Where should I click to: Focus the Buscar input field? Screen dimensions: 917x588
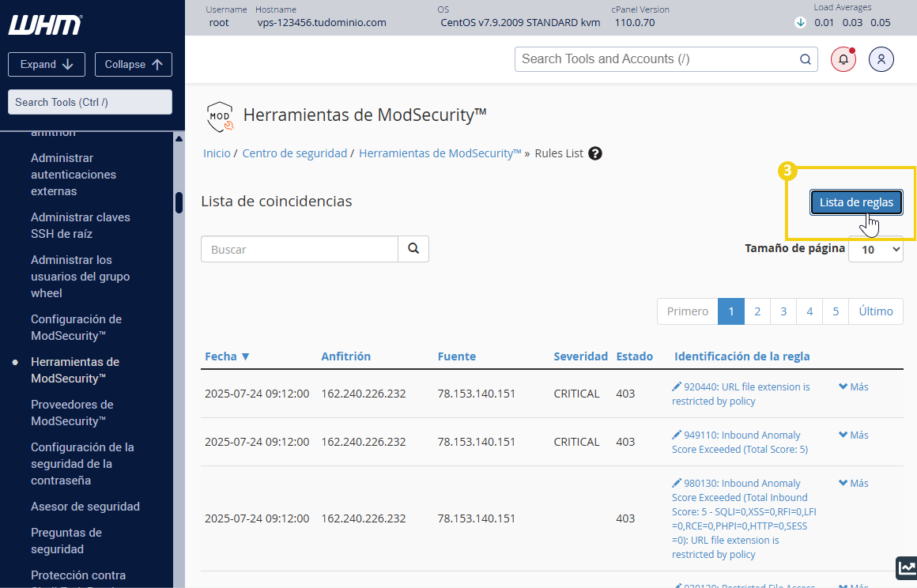click(x=300, y=249)
